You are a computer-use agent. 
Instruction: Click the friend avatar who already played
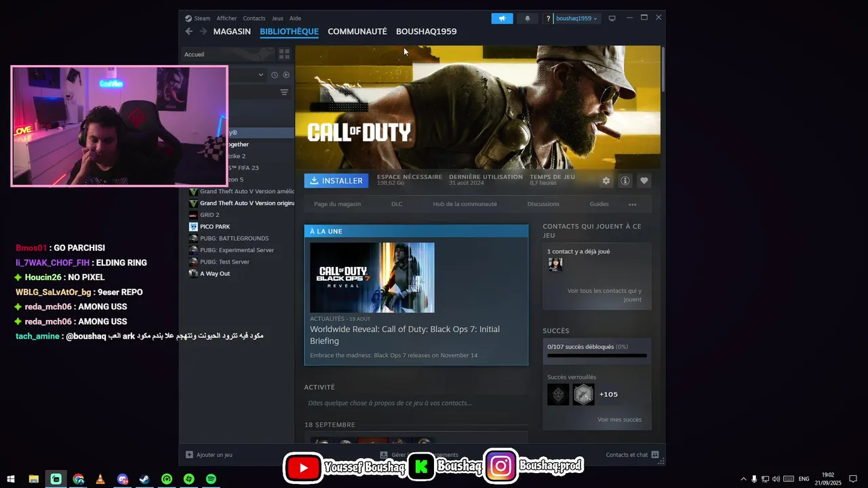point(555,264)
